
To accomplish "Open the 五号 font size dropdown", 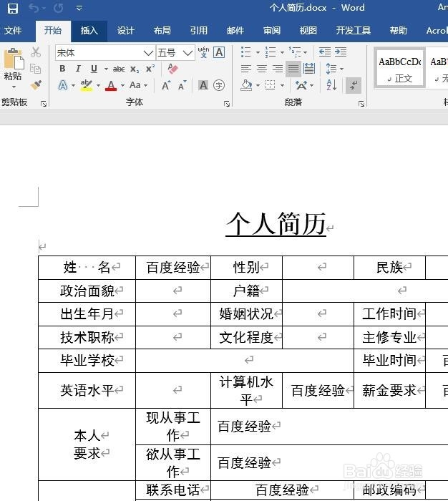I will 188,53.
